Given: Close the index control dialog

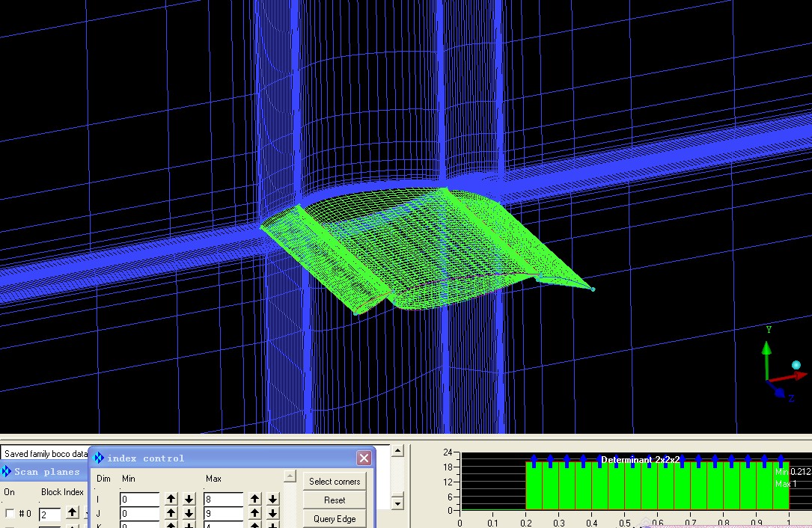Looking at the screenshot, I should 364,458.
